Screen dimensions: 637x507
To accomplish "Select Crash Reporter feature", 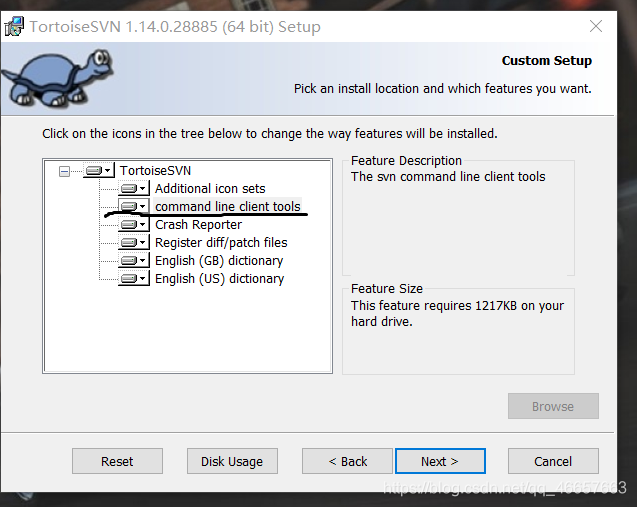I will click(198, 225).
